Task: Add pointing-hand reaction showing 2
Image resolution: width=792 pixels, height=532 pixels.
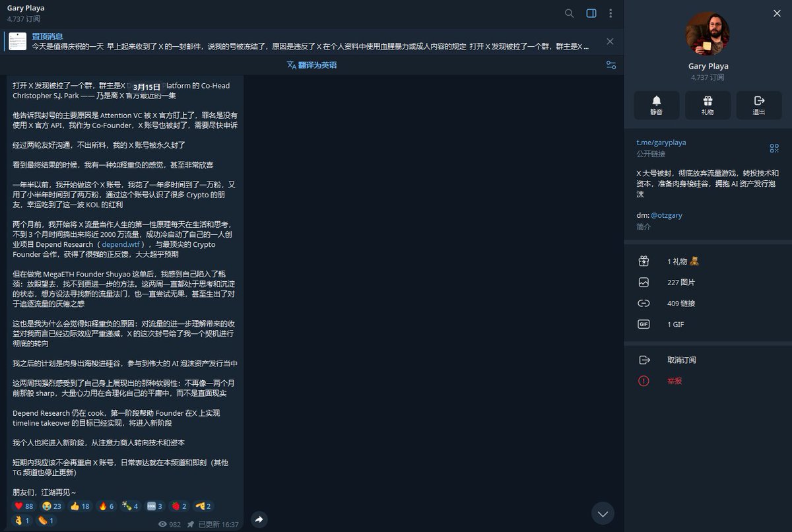Action: tap(203, 506)
